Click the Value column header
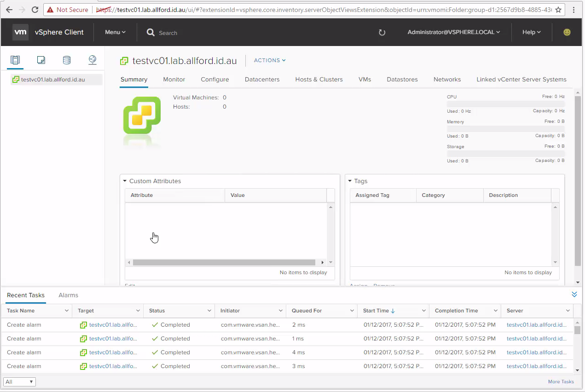Screen dimensions: 585x392 pos(276,195)
